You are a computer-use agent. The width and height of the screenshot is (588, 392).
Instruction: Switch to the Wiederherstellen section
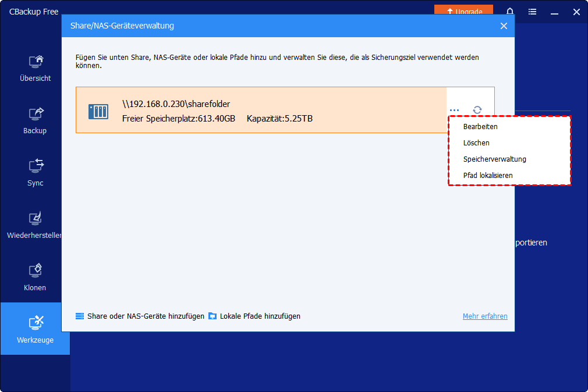35,225
